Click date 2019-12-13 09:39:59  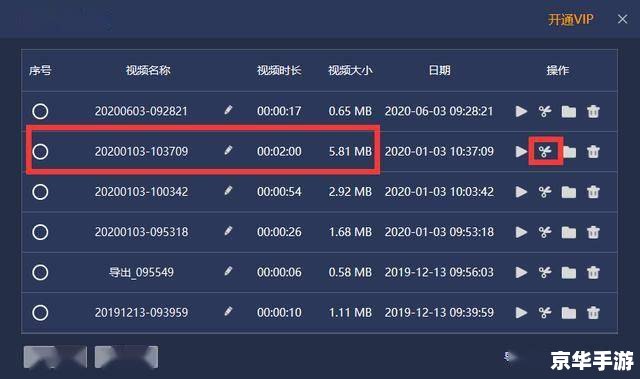pyautogui.click(x=439, y=313)
